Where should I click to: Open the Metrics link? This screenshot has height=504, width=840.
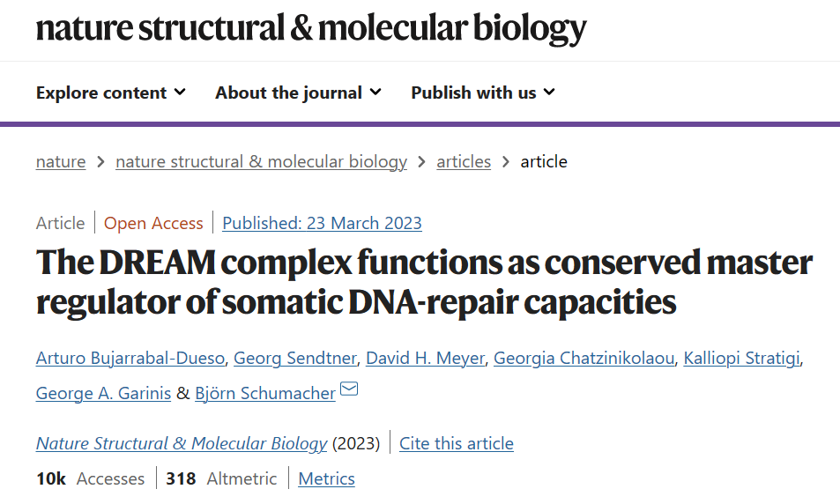[x=326, y=478]
